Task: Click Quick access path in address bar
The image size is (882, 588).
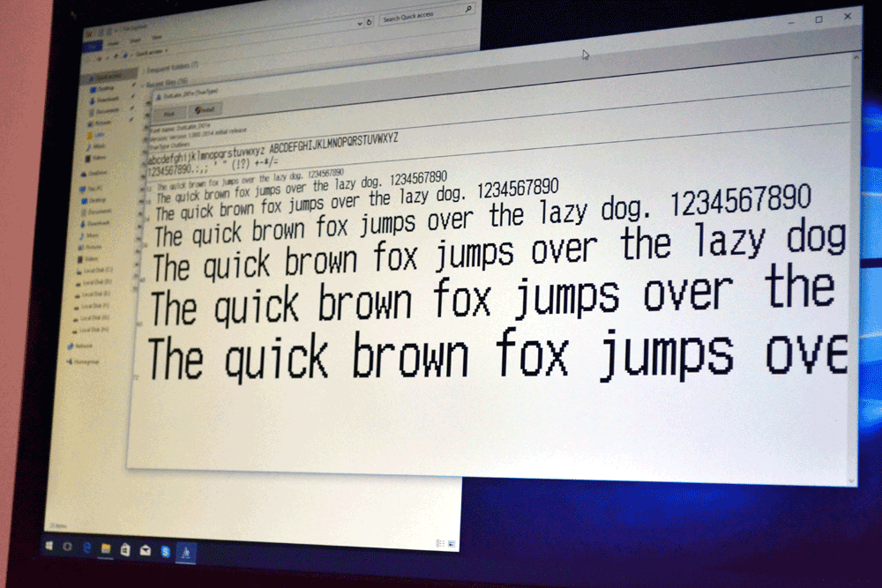Action: point(149,51)
